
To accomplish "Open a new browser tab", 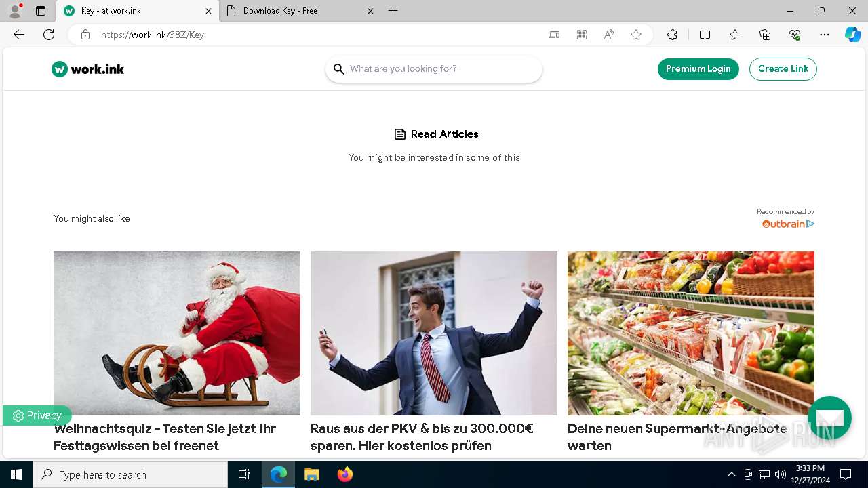I will (393, 11).
